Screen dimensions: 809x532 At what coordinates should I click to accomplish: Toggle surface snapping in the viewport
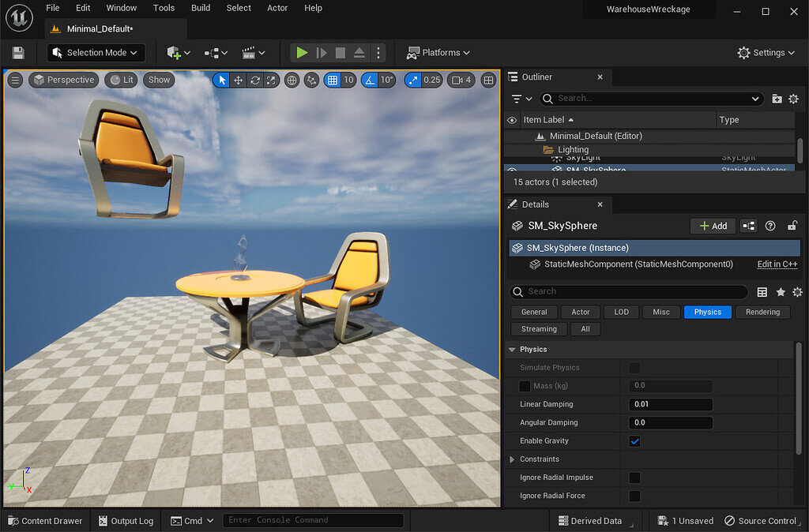tap(312, 80)
